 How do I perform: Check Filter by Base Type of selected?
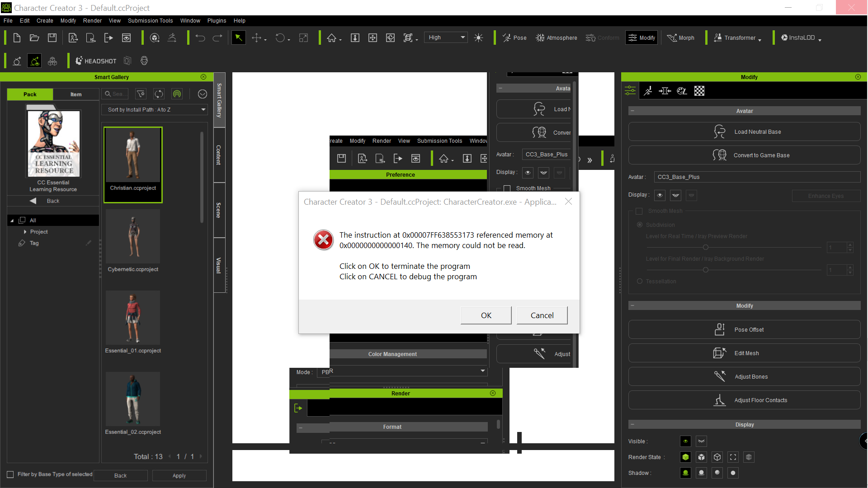[x=10, y=474]
